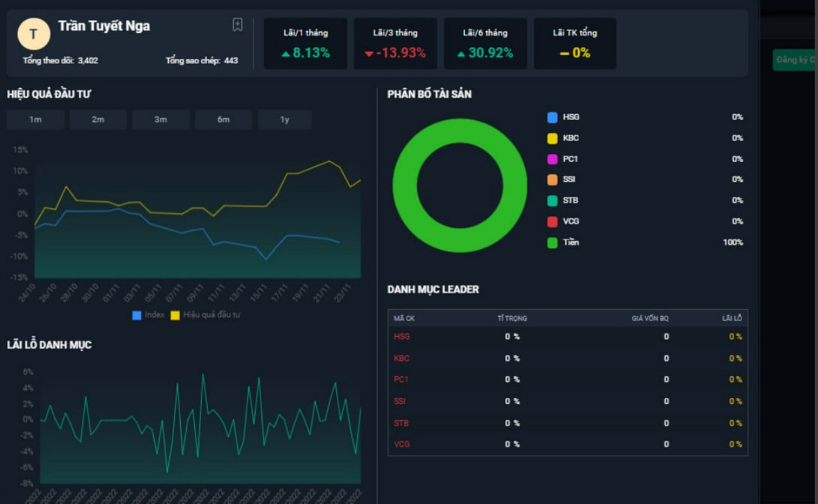Switch chart to 6m range
The height and width of the screenshot is (504, 818).
223,119
